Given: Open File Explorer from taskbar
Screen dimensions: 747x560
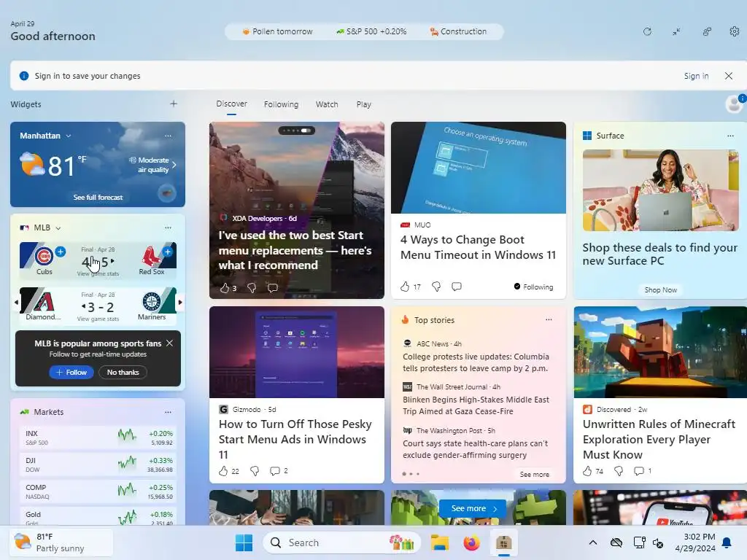Looking at the screenshot, I should (440, 542).
